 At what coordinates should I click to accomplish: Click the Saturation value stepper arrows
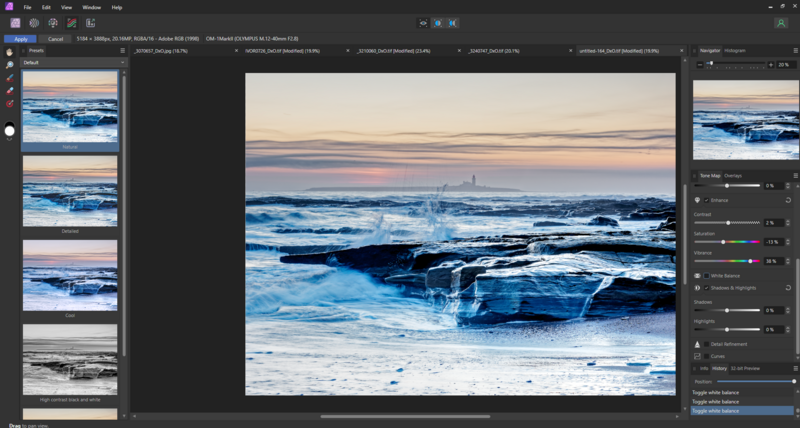coord(788,242)
